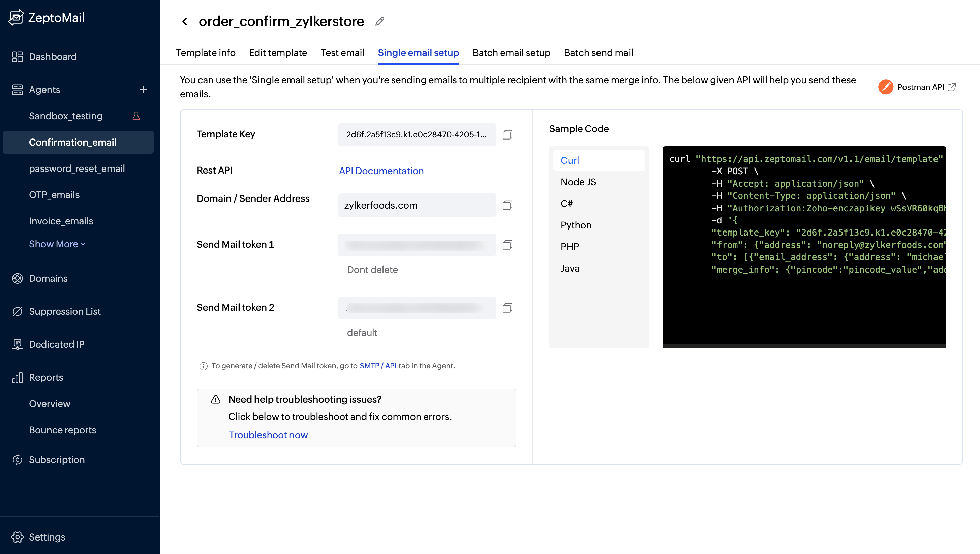
Task: Click the flask icon beside Sandbox_testing
Action: coord(136,116)
